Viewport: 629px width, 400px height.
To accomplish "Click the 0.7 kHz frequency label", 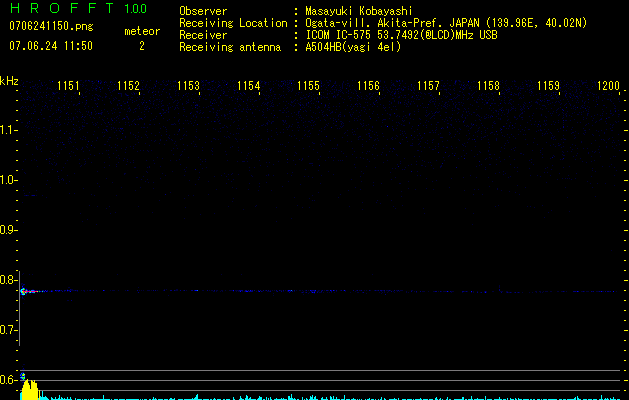I will (x=7, y=330).
